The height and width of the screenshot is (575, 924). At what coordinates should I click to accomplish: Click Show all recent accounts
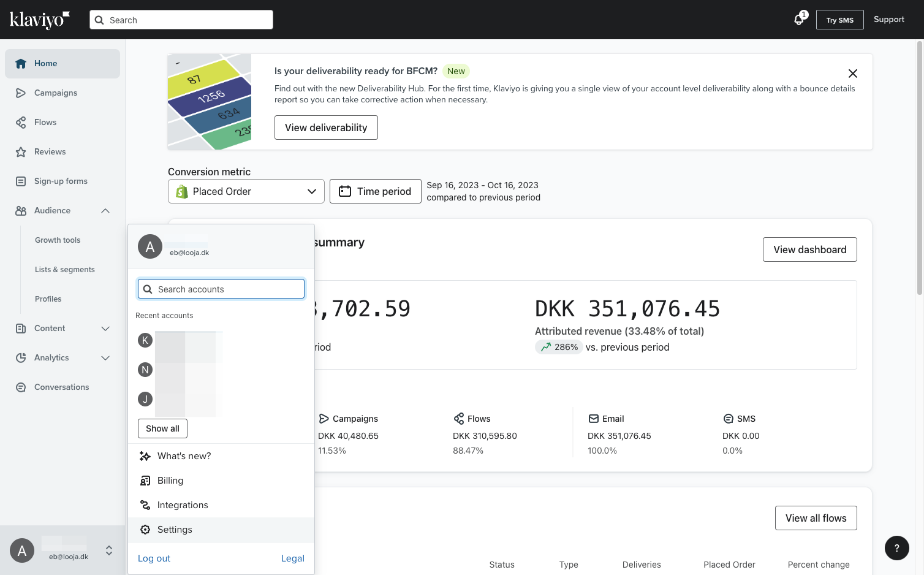[x=162, y=428]
